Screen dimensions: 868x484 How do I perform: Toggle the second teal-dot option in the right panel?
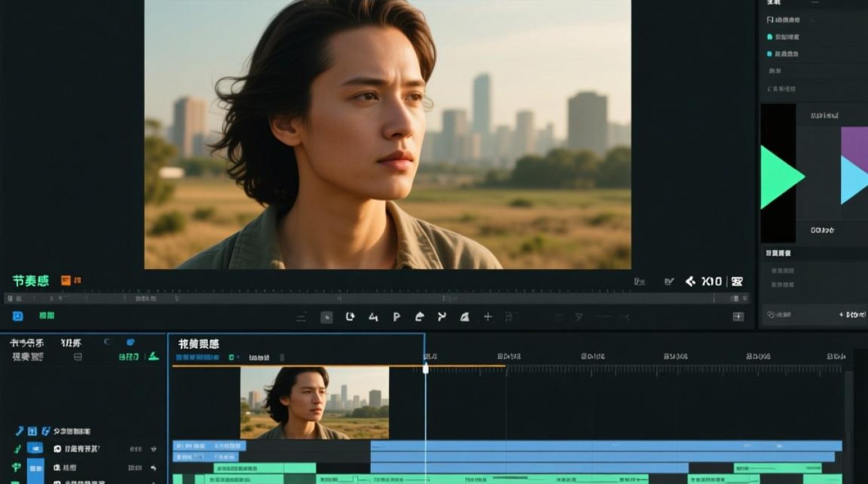pos(769,54)
